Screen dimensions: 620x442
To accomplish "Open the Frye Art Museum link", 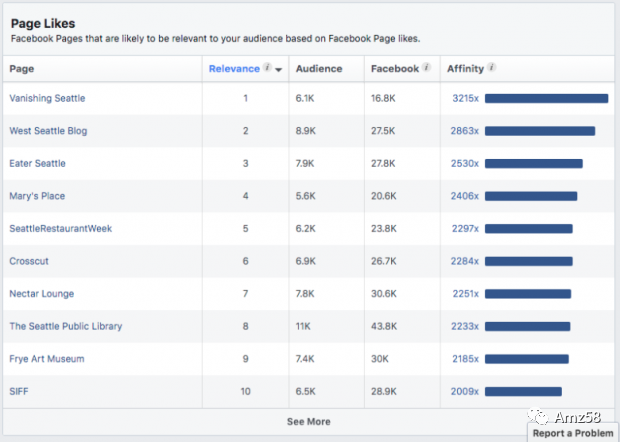I will tap(47, 359).
